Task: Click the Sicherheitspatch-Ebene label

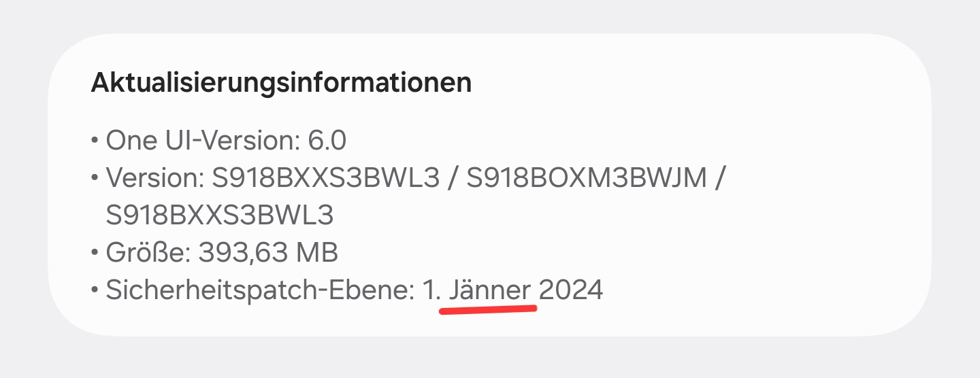Action: 260,290
